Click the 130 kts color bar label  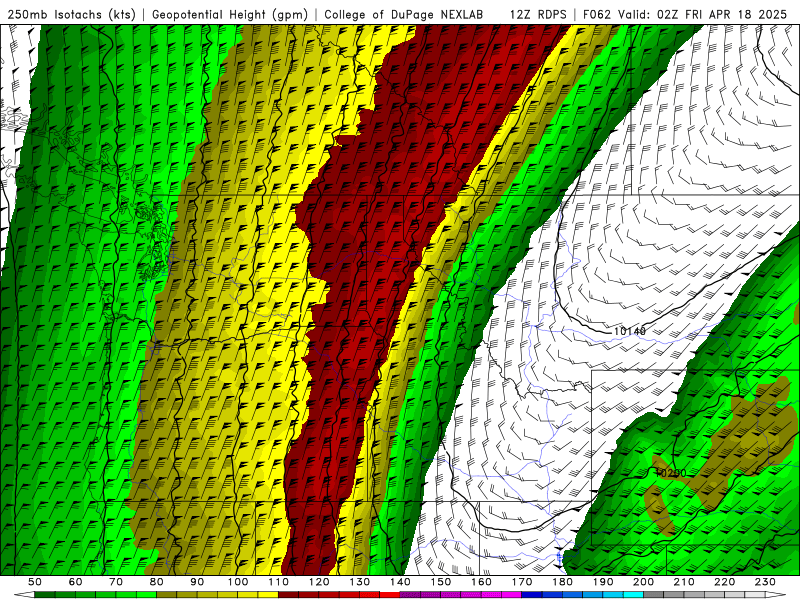pyautogui.click(x=360, y=582)
